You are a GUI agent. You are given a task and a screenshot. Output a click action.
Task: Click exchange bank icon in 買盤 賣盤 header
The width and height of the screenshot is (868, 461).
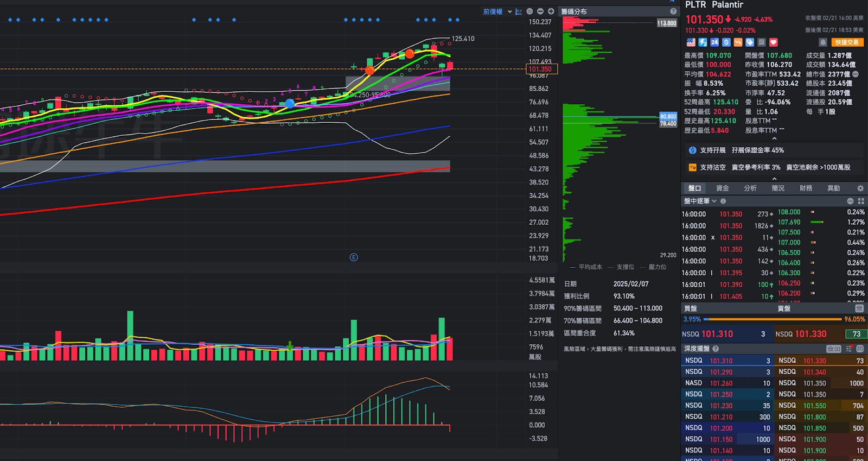click(859, 308)
